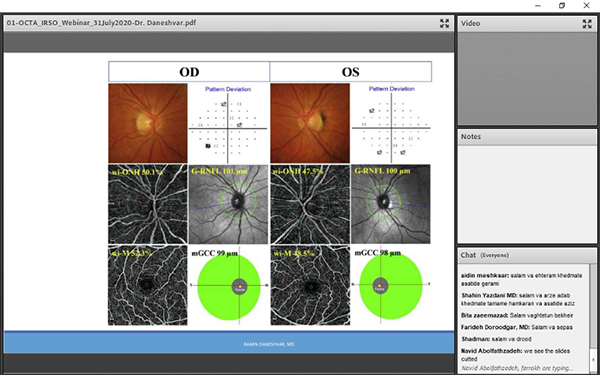The width and height of the screenshot is (600, 375).
Task: Click the OD fundus photograph
Action: (x=148, y=123)
